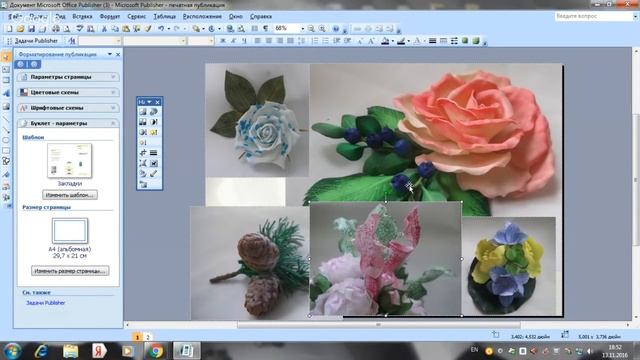Click the Изменить шаблон button

pos(70,195)
